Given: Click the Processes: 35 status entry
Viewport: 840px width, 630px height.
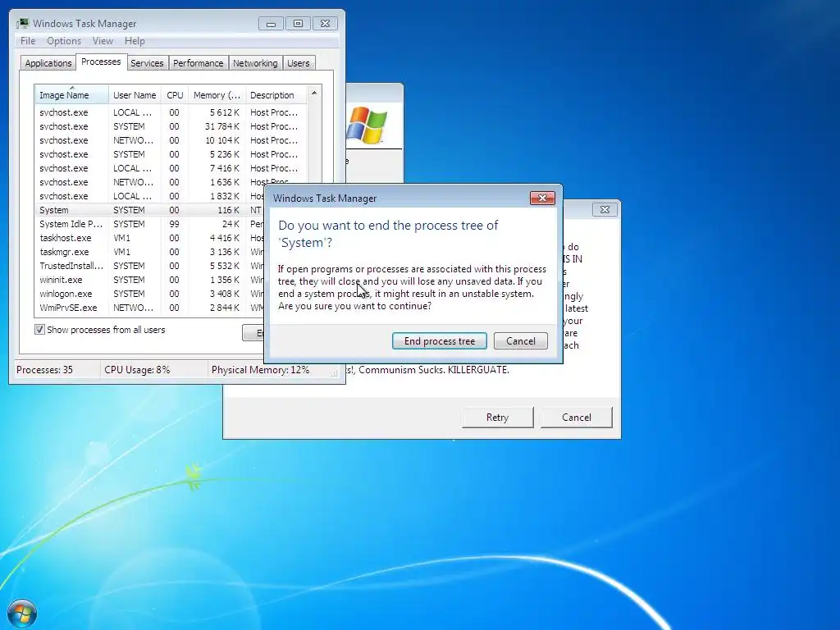Looking at the screenshot, I should pos(44,370).
